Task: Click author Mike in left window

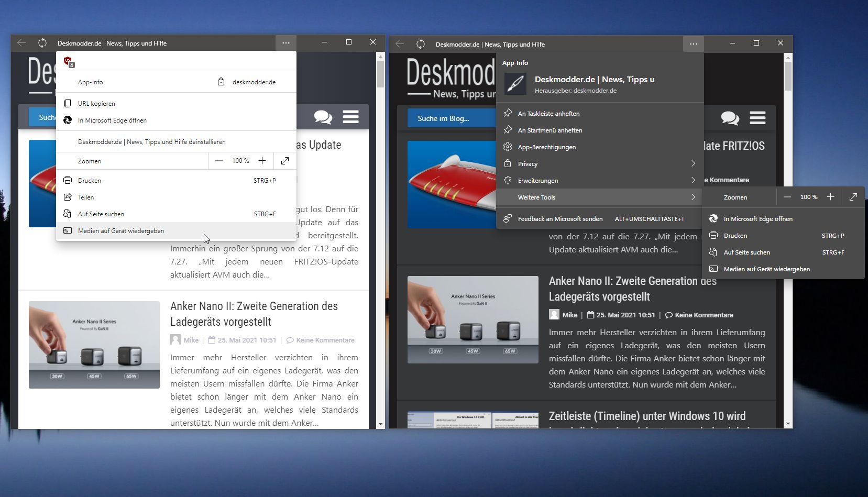Action: click(x=191, y=340)
